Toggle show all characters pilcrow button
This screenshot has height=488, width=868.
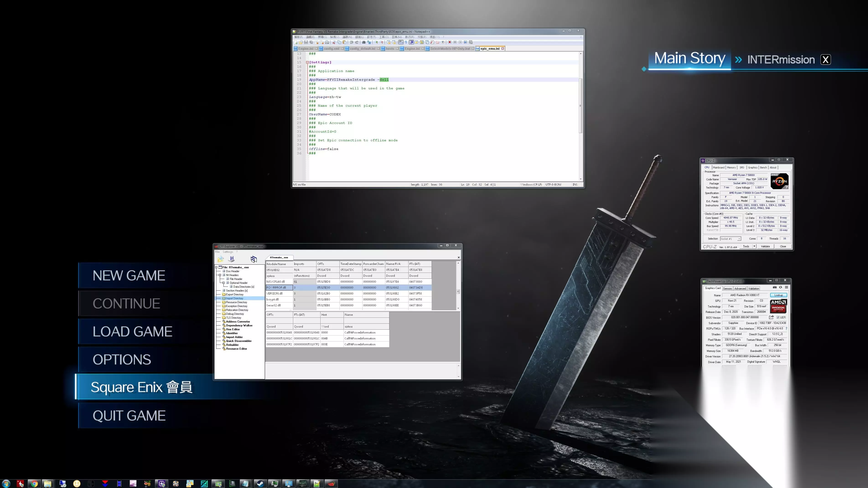406,42
